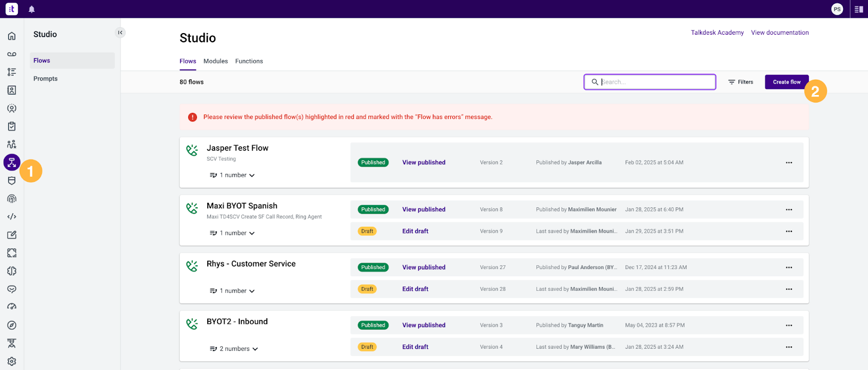The width and height of the screenshot is (868, 370).
Task: Open the voicemail icon in sidebar
Action: pyautogui.click(x=11, y=54)
